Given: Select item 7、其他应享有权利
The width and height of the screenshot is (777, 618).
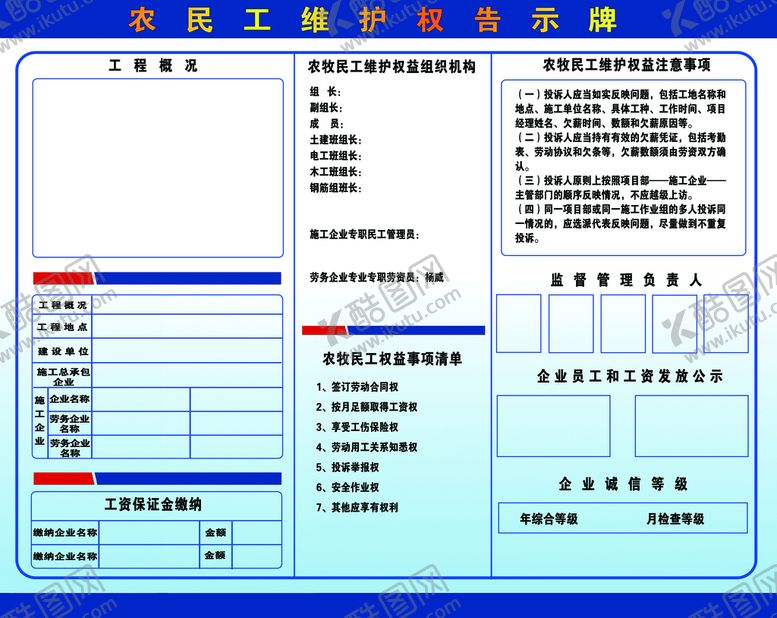Looking at the screenshot, I should point(357,507).
